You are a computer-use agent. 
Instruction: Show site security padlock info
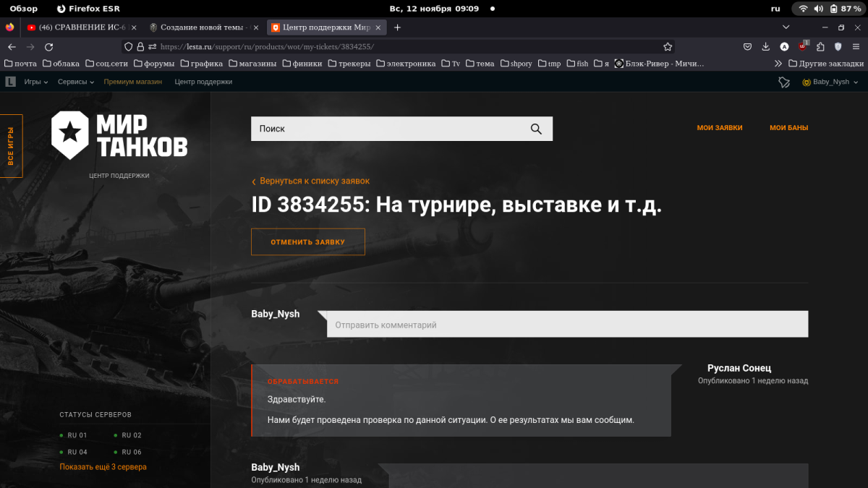[x=140, y=46]
